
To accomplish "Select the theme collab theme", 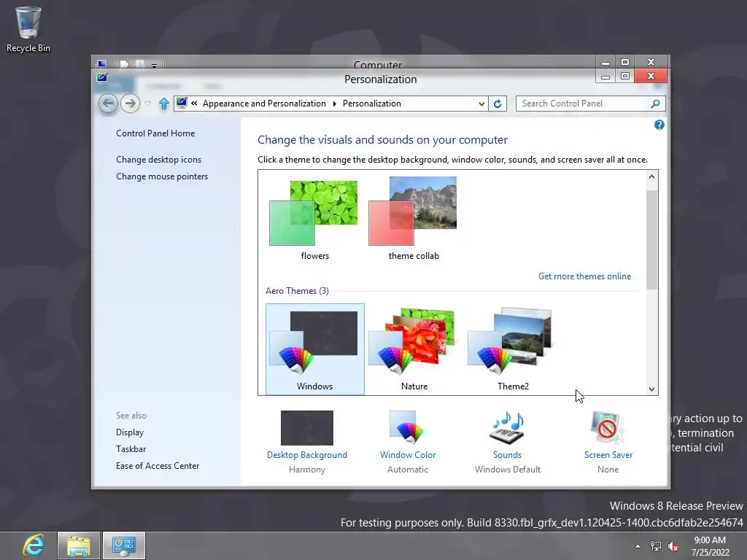I will (x=413, y=219).
